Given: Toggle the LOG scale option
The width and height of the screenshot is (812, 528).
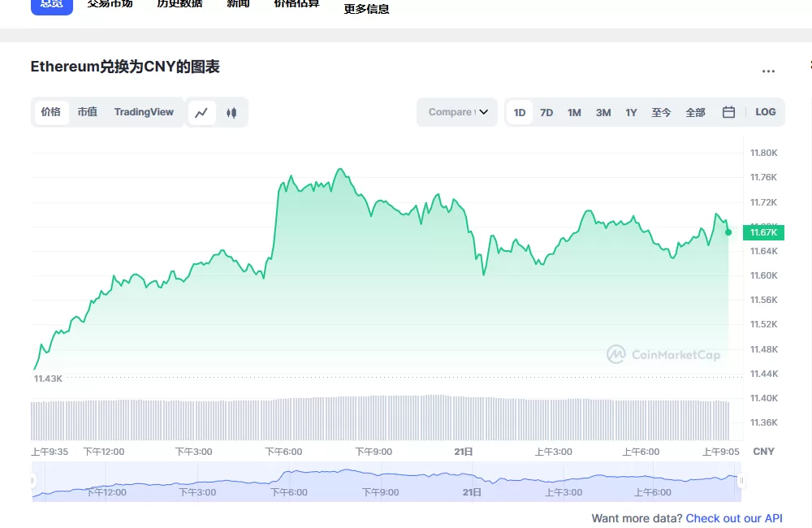Looking at the screenshot, I should (765, 112).
